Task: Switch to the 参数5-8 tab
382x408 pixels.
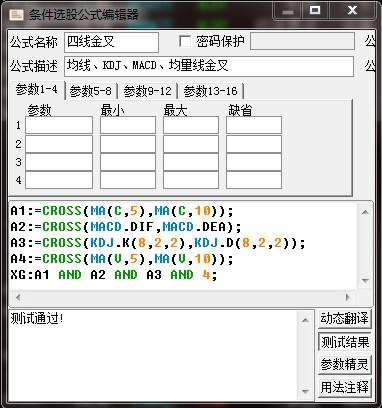Action: (x=90, y=91)
